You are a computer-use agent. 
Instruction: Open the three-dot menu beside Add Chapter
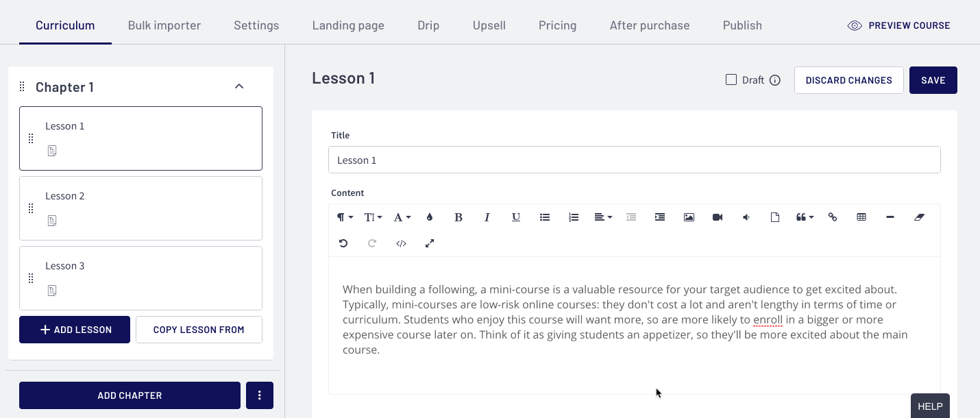tap(260, 395)
